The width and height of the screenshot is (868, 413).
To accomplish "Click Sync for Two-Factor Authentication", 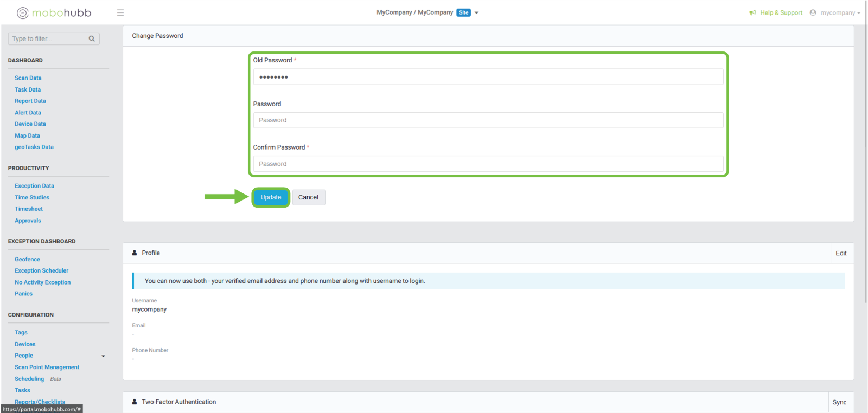I will [839, 402].
